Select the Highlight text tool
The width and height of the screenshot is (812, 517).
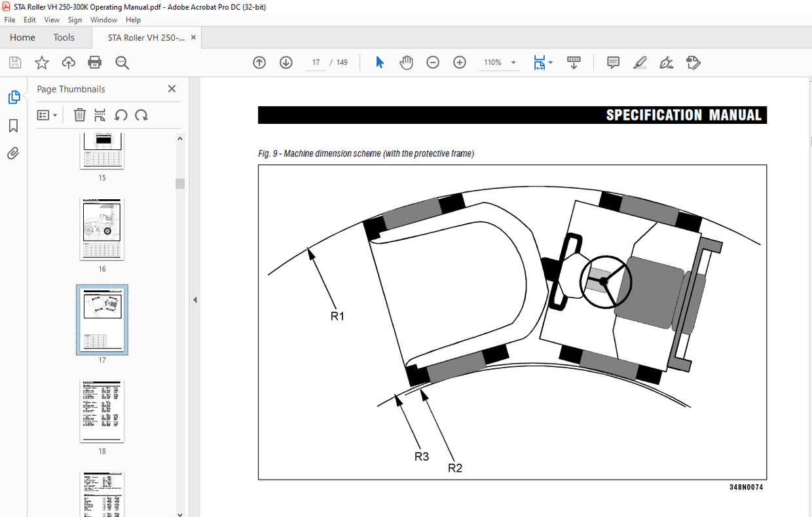coord(640,62)
